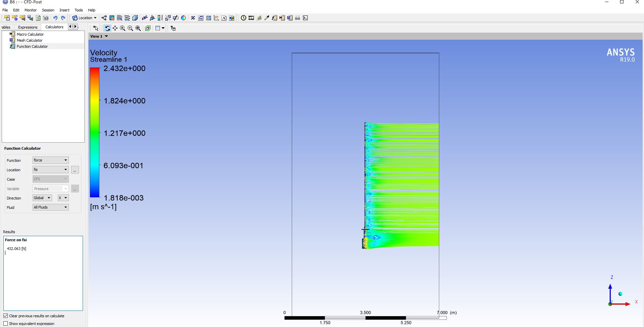Image resolution: width=644 pixels, height=327 pixels.
Task: Open the Location toolbar dropdown
Action: click(84, 18)
